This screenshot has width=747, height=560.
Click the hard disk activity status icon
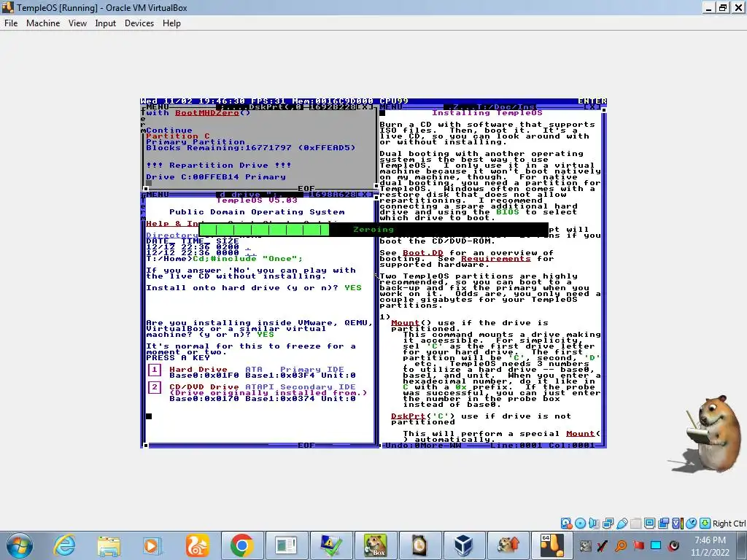pos(566,524)
